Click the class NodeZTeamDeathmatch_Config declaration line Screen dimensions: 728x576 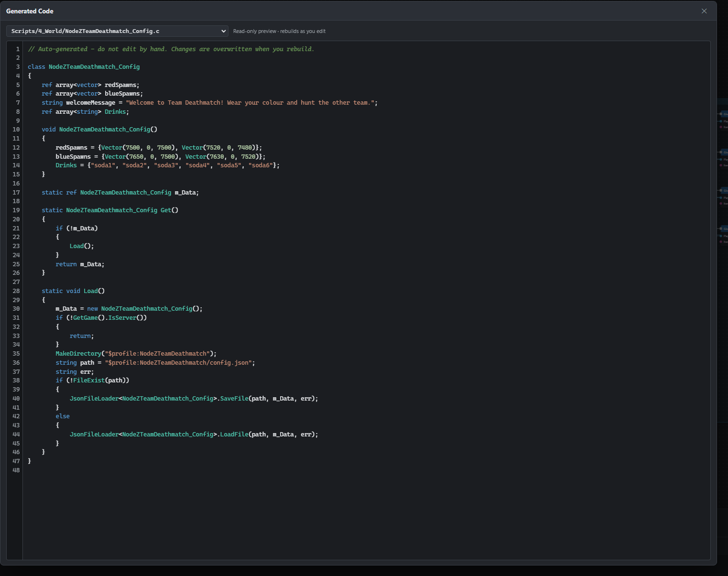point(84,67)
